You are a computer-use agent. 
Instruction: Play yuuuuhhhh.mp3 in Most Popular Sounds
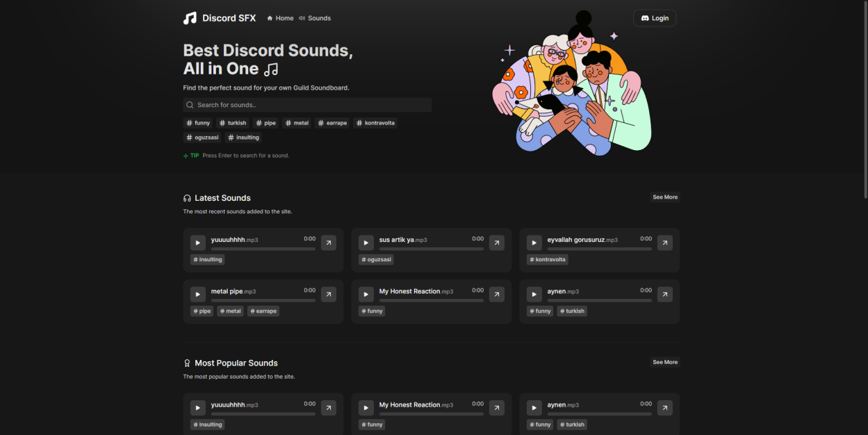pyautogui.click(x=198, y=408)
